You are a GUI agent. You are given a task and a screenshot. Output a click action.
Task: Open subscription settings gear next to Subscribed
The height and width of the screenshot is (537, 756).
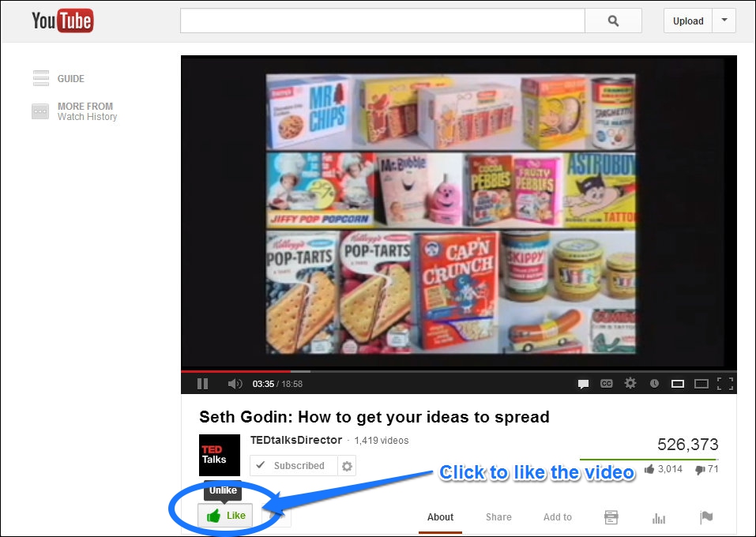pyautogui.click(x=347, y=466)
